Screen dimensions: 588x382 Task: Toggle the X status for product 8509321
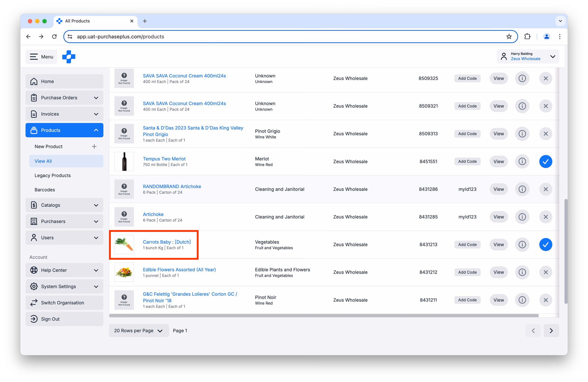tap(545, 106)
